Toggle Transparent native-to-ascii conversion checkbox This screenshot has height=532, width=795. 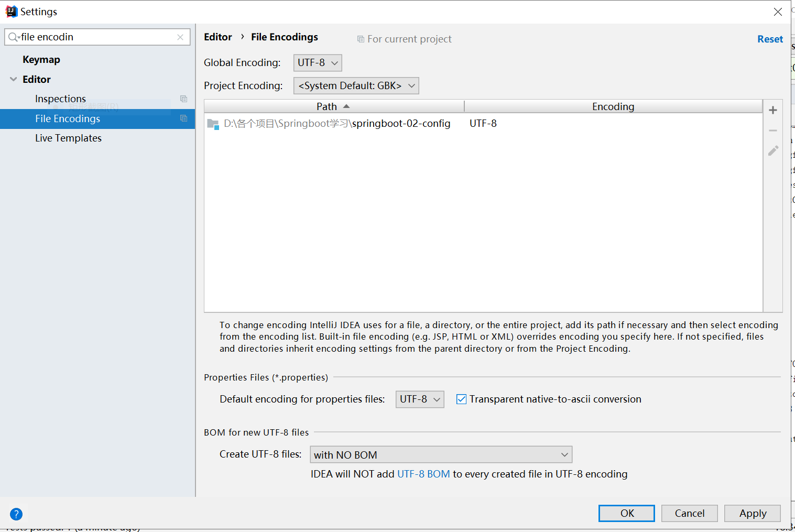(461, 399)
